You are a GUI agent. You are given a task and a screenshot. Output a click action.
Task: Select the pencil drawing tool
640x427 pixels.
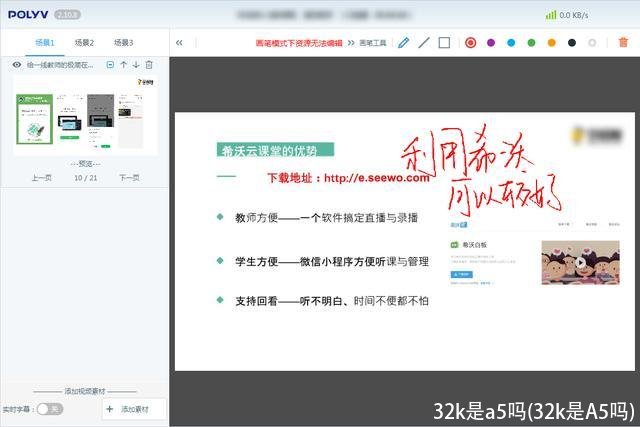point(404,42)
